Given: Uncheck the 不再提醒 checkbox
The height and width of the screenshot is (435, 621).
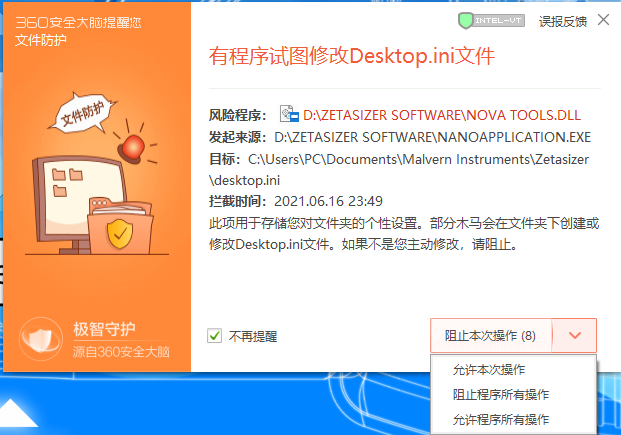Looking at the screenshot, I should click(x=214, y=336).
